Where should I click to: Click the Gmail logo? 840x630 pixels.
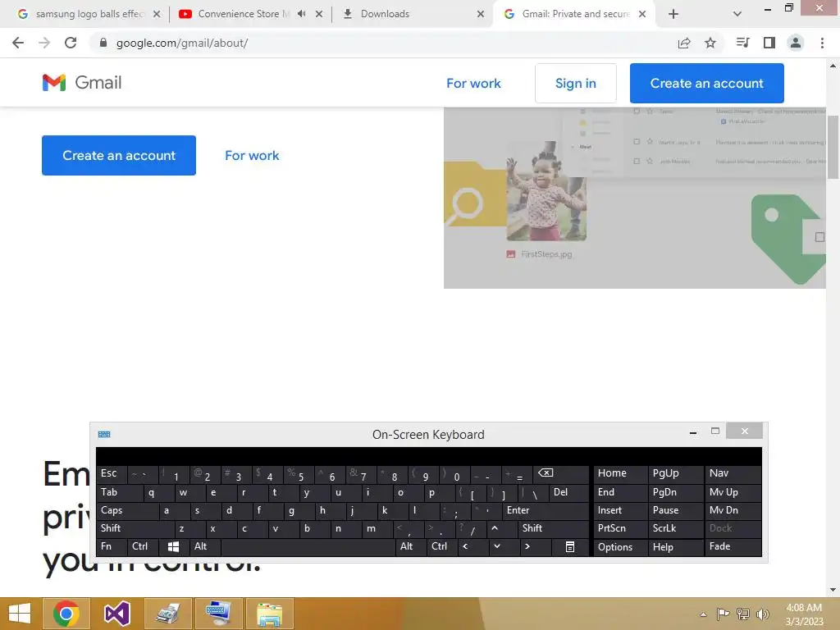pyautogui.click(x=82, y=83)
